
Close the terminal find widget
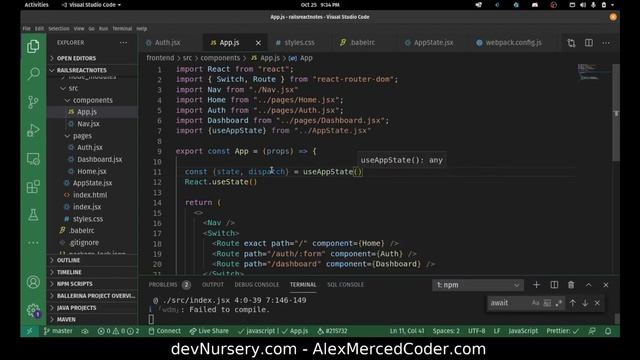click(x=597, y=303)
